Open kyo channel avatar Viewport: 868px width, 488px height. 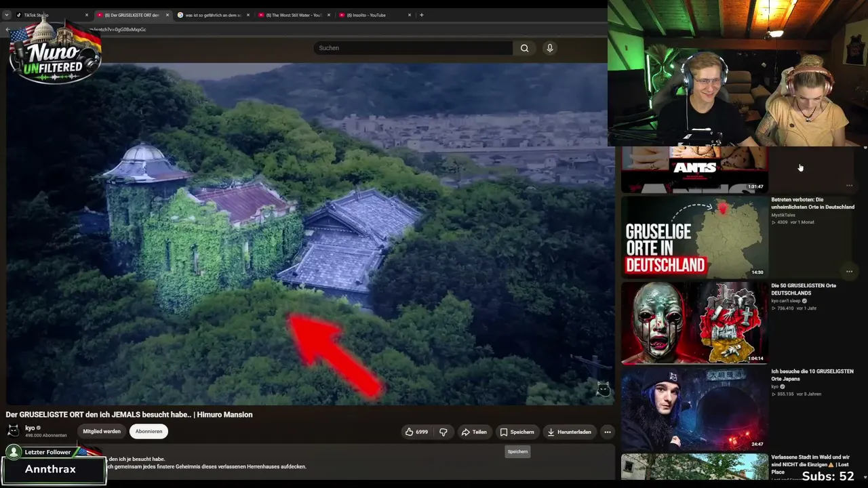pos(13,431)
